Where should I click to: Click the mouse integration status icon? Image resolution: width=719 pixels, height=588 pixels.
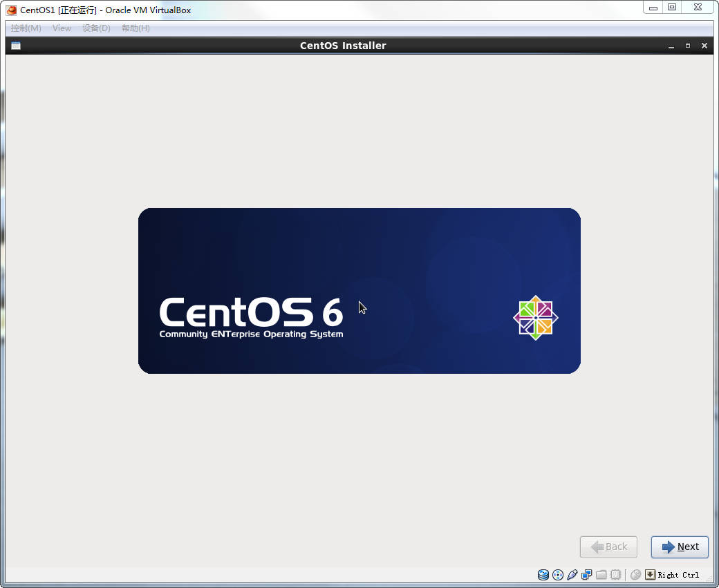tap(635, 575)
